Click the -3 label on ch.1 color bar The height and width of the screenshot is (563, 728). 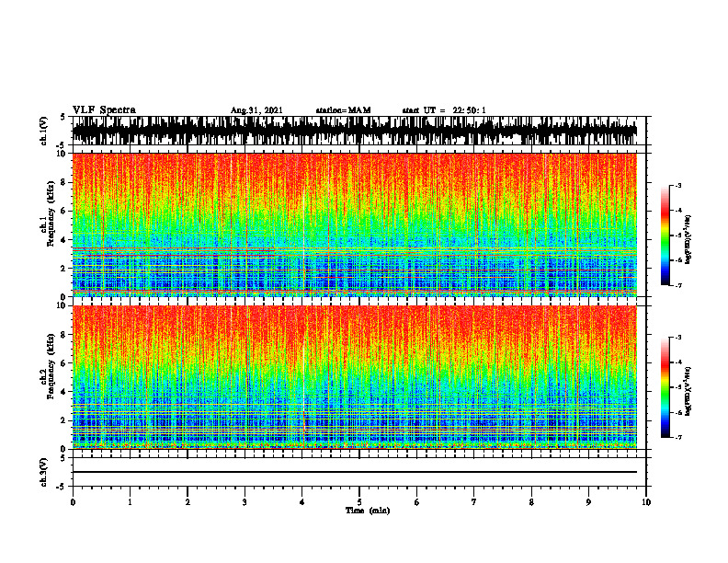(x=677, y=186)
